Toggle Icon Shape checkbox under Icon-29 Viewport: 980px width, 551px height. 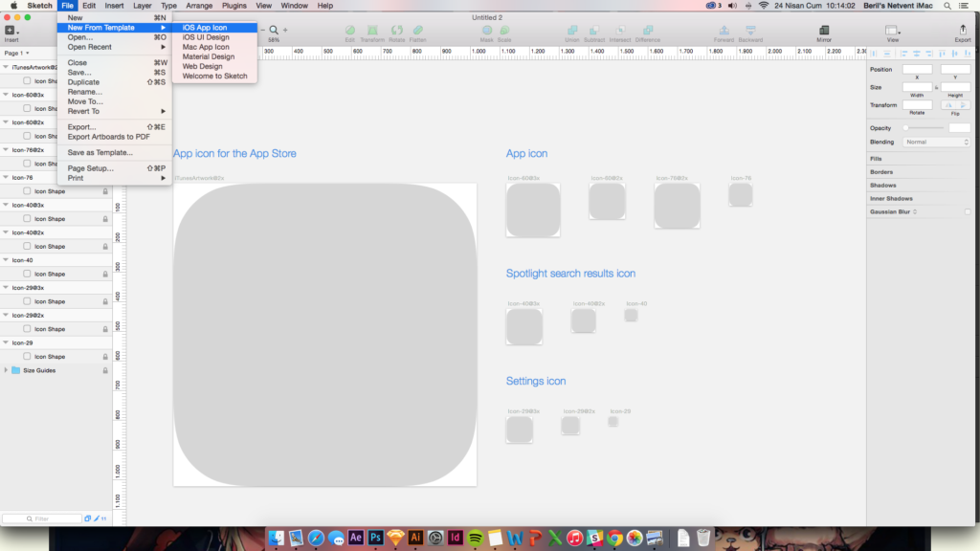click(27, 356)
